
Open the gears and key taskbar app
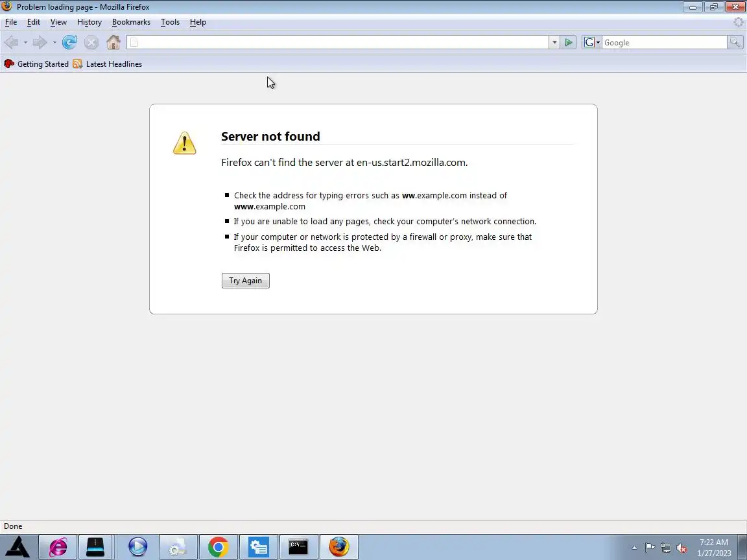coord(178,546)
